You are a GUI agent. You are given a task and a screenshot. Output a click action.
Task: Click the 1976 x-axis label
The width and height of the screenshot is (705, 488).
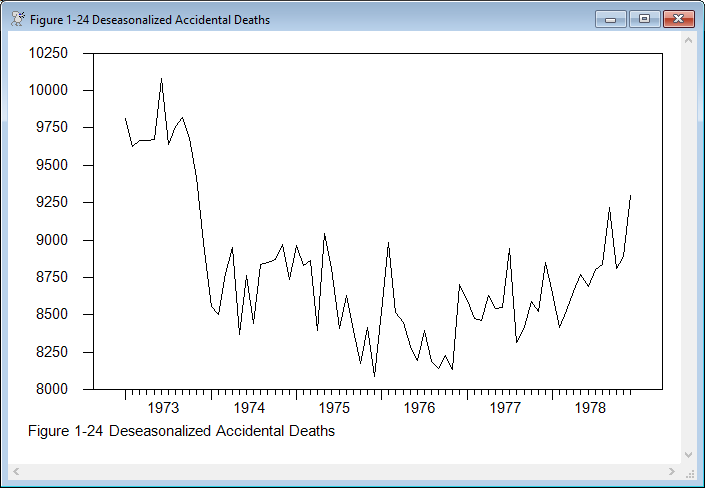(420, 407)
